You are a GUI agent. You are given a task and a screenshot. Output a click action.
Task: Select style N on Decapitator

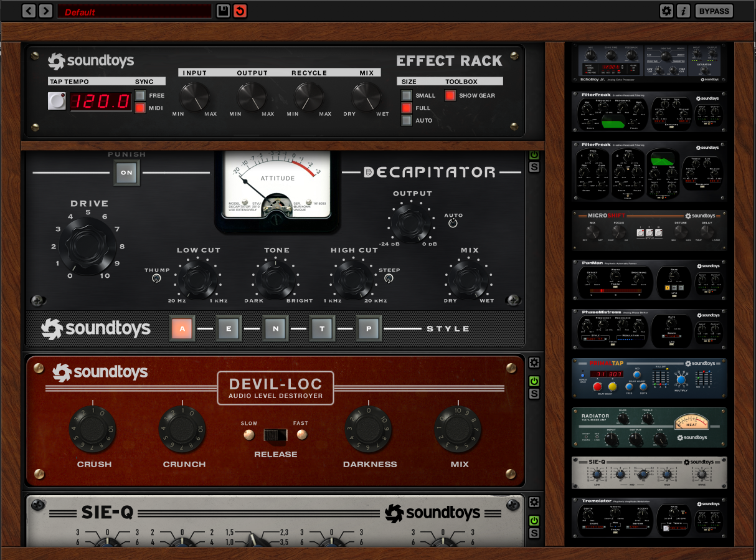tap(275, 328)
